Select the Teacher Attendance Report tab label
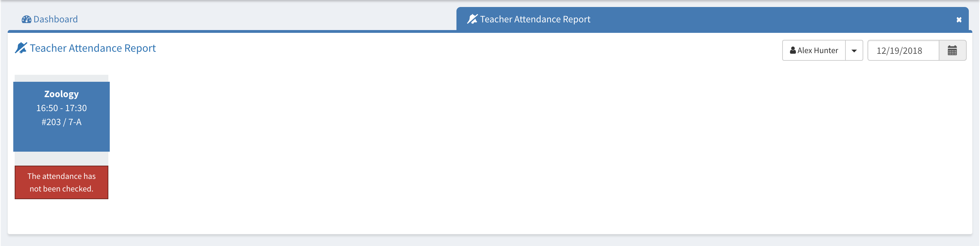Viewport: 980px width, 246px height. [x=535, y=19]
